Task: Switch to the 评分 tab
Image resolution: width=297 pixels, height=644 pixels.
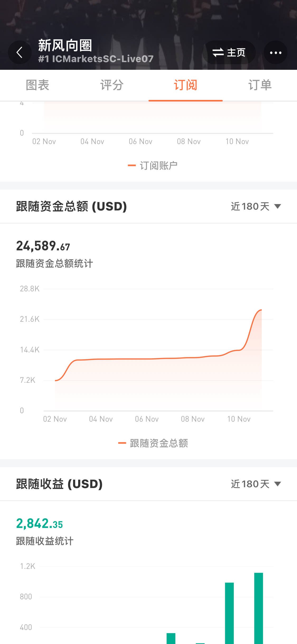Action: click(111, 85)
